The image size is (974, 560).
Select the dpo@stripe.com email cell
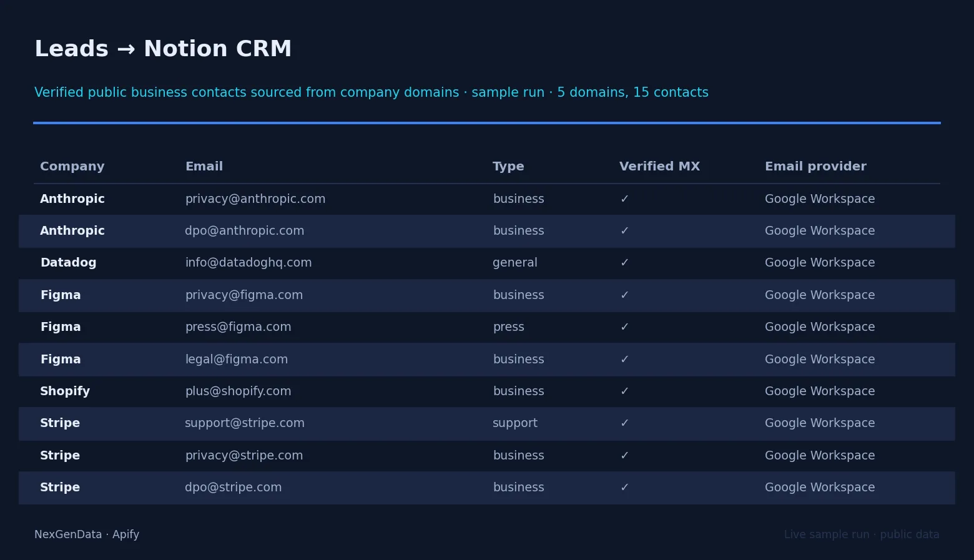coord(234,488)
